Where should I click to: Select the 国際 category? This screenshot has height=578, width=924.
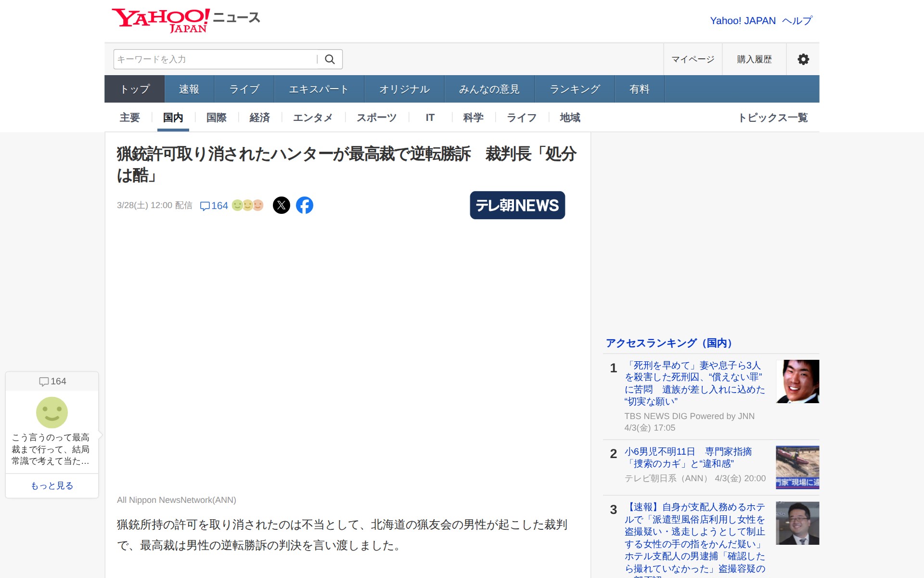[216, 118]
